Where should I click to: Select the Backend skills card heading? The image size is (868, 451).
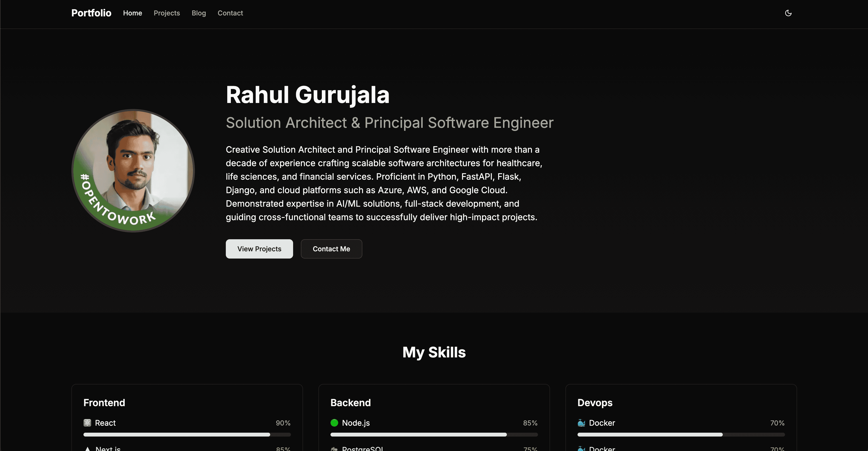click(351, 403)
